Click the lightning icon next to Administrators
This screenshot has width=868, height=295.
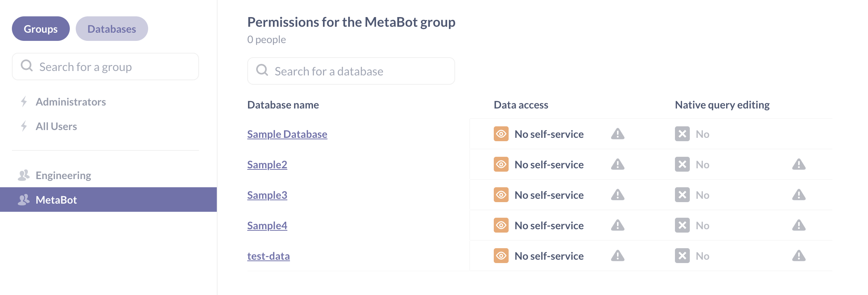24,101
